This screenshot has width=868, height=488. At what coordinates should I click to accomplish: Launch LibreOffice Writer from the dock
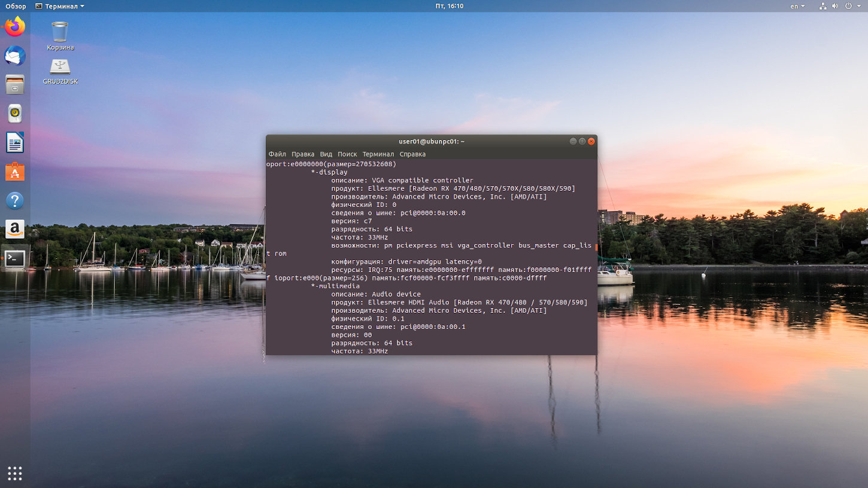point(15,142)
